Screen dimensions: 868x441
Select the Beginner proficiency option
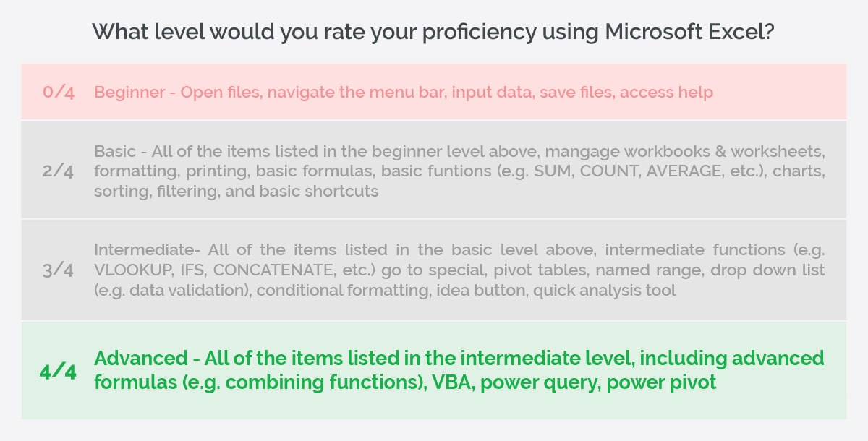(x=434, y=92)
